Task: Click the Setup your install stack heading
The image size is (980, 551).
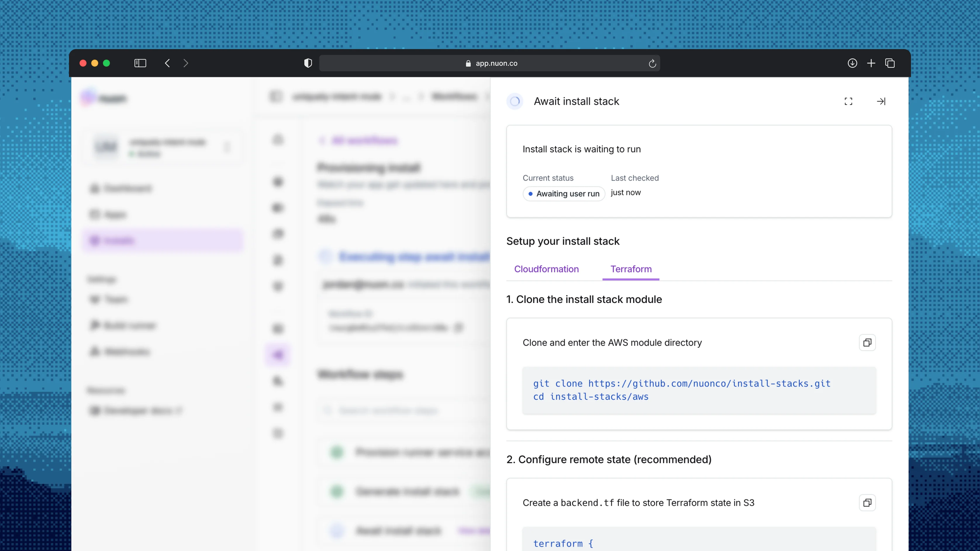Action: pos(563,241)
